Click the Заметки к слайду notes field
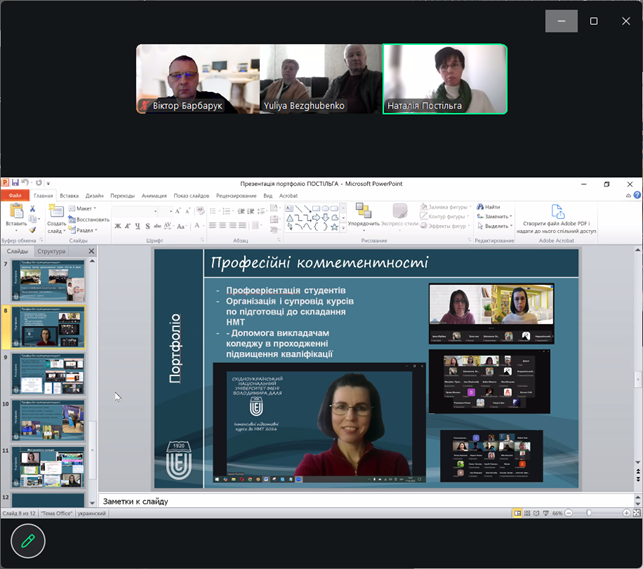The width and height of the screenshot is (643, 569). [366, 501]
